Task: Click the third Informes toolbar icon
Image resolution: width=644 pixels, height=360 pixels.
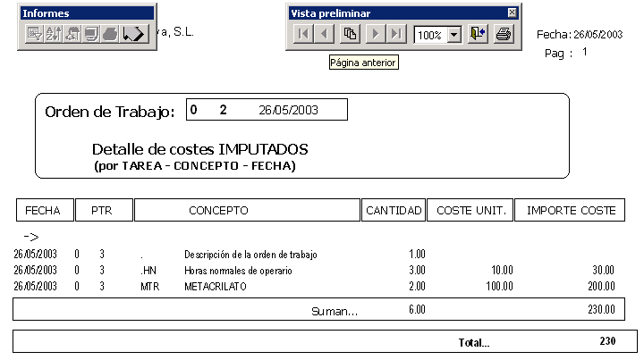Action: click(72, 35)
